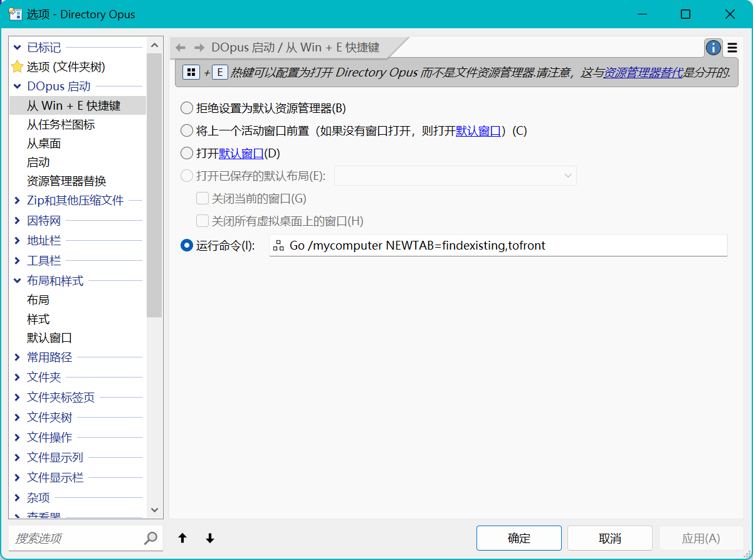
Task: Click the back navigation arrow icon
Action: coord(181,48)
